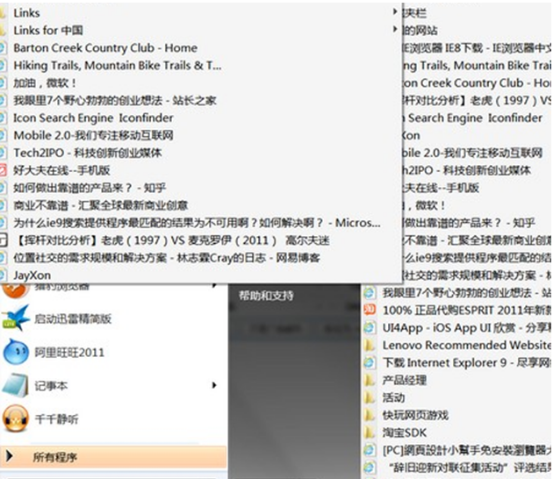
Task: Open 阿里旺旺2011 blue icon
Action: [x=16, y=352]
